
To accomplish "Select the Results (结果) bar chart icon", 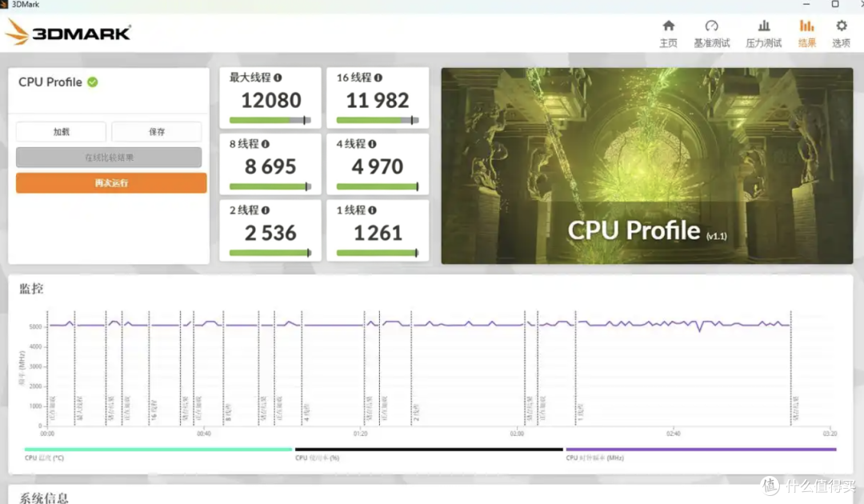I will 806,26.
